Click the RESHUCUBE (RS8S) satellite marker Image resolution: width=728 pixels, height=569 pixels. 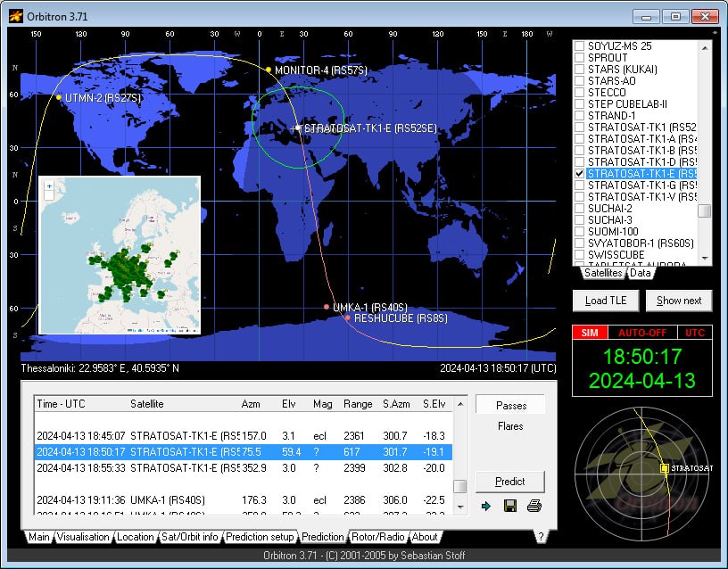(x=347, y=317)
